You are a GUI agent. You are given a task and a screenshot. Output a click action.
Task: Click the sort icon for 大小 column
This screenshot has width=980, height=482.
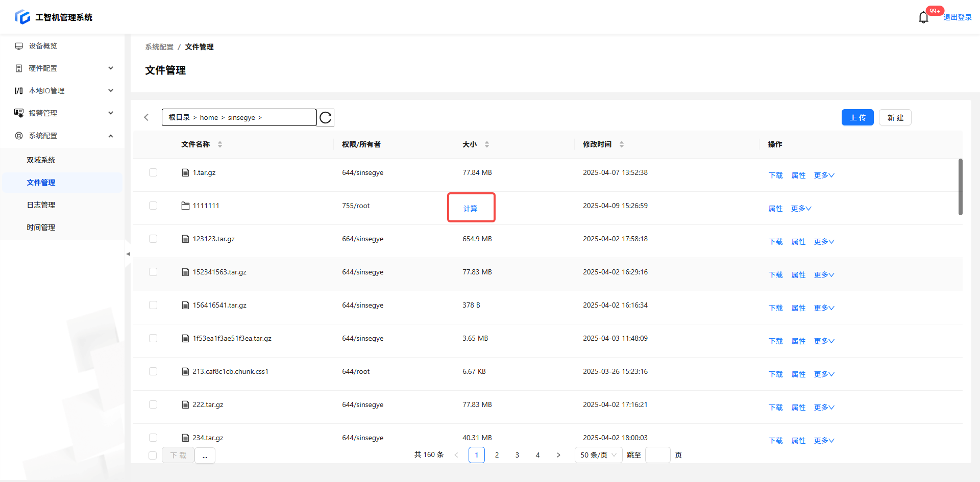click(x=487, y=144)
